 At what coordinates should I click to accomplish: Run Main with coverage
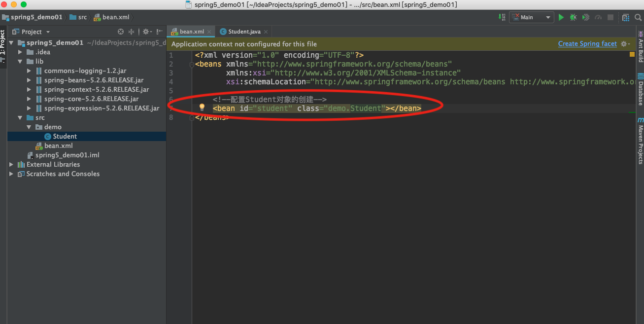click(585, 17)
